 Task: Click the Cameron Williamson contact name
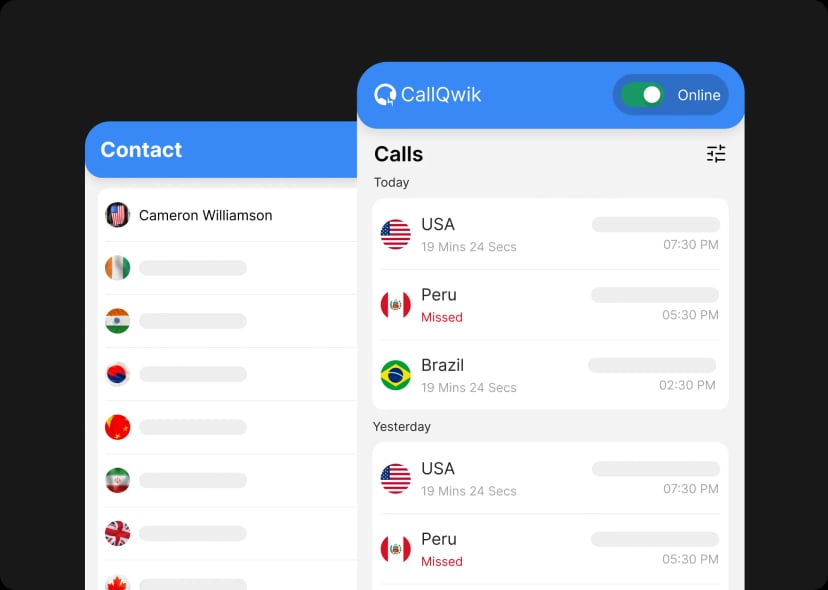pos(205,216)
